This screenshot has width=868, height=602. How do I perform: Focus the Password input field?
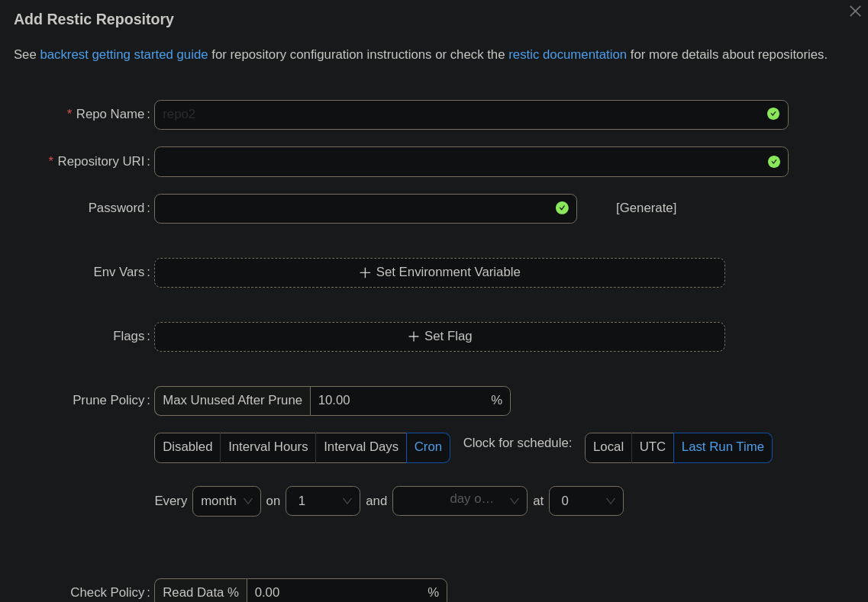tap(366, 208)
